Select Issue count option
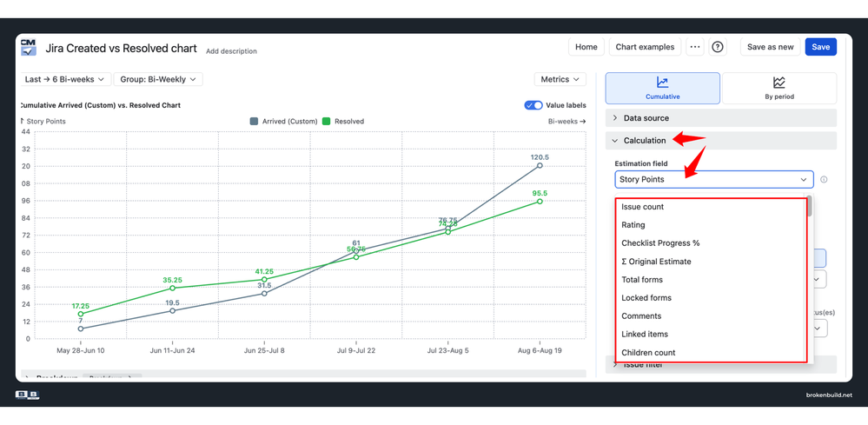The width and height of the screenshot is (868, 425). [710, 206]
